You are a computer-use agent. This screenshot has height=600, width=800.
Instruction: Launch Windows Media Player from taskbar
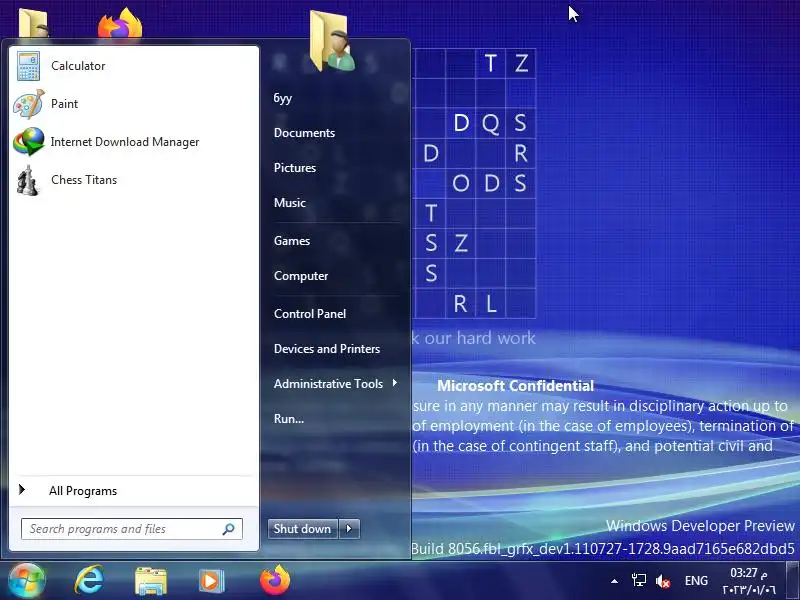pos(211,581)
